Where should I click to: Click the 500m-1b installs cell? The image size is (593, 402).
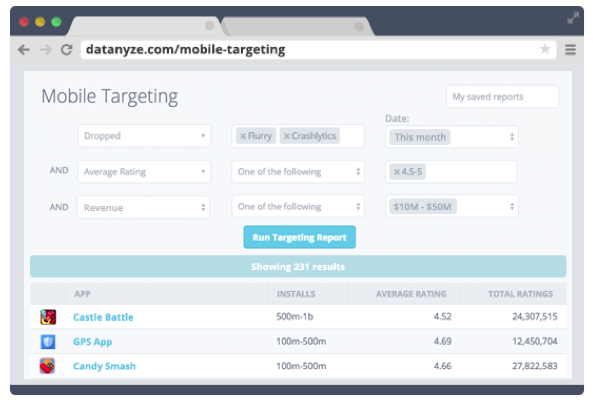pyautogui.click(x=295, y=317)
